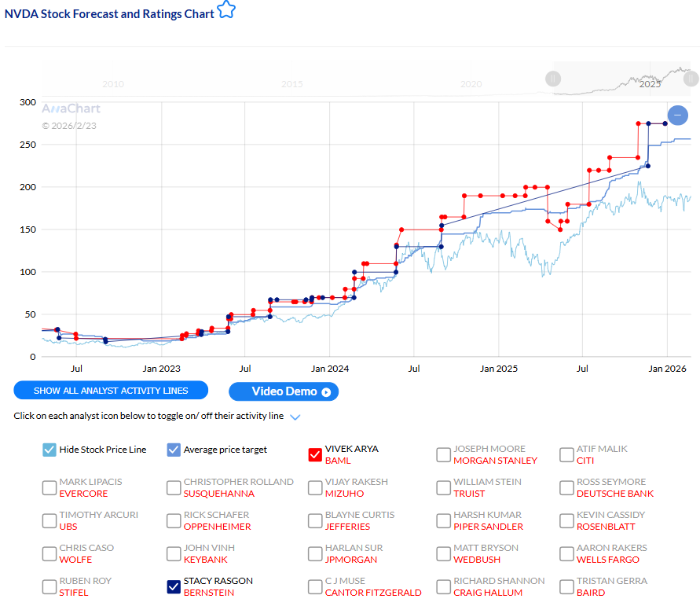The image size is (700, 606).
Task: Uncheck Hide Stock Price Line
Action: pyautogui.click(x=48, y=450)
